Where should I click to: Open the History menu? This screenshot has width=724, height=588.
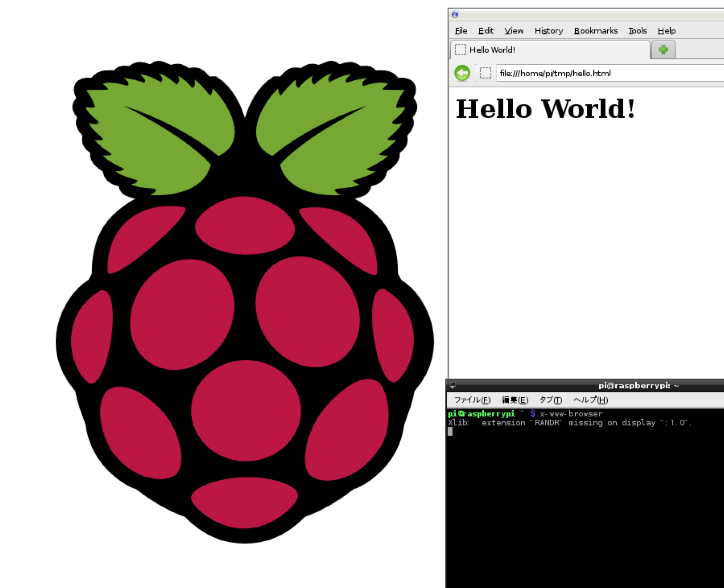549,31
